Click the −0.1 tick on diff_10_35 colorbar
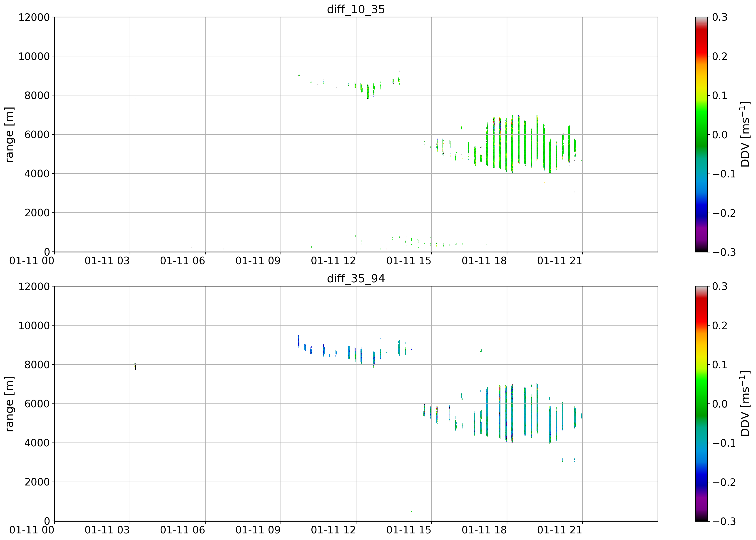756x540 pixels. click(724, 174)
